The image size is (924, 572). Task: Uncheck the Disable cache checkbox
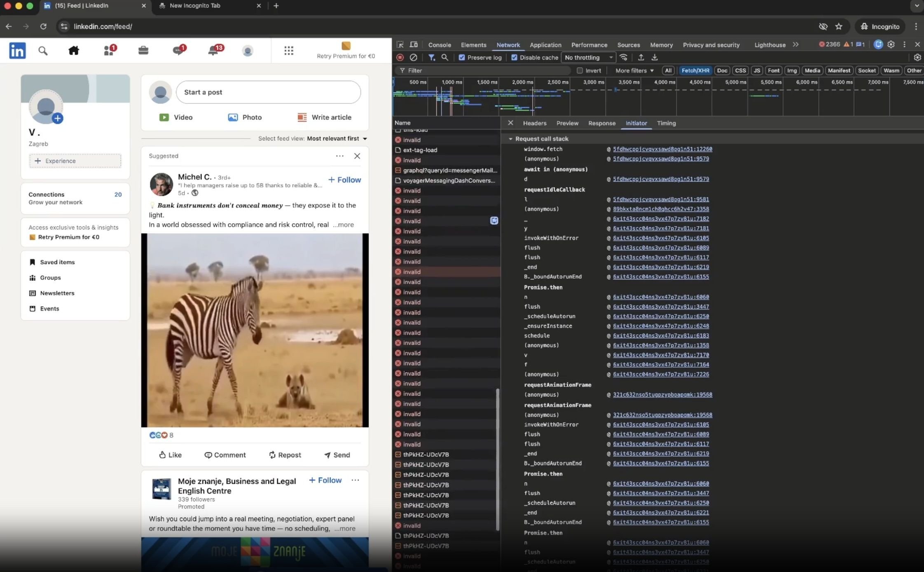pyautogui.click(x=514, y=58)
